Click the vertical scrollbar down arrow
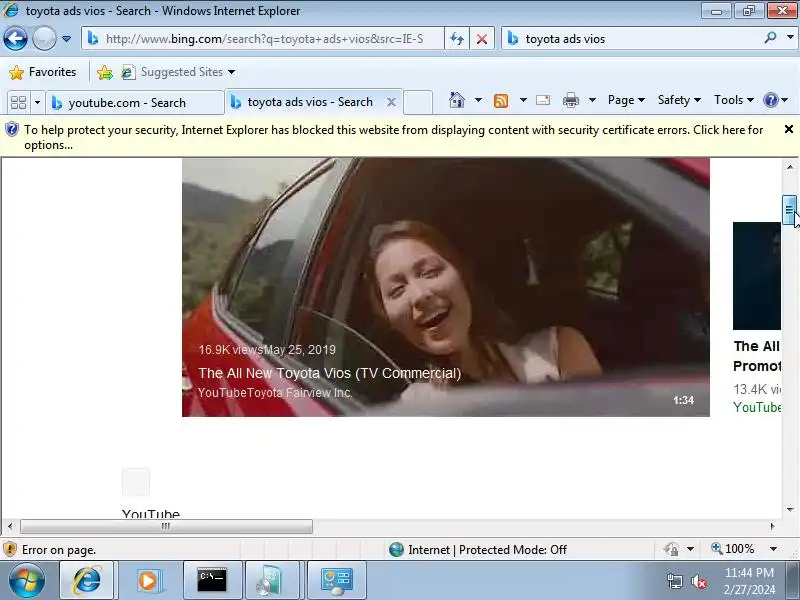 pos(790,509)
